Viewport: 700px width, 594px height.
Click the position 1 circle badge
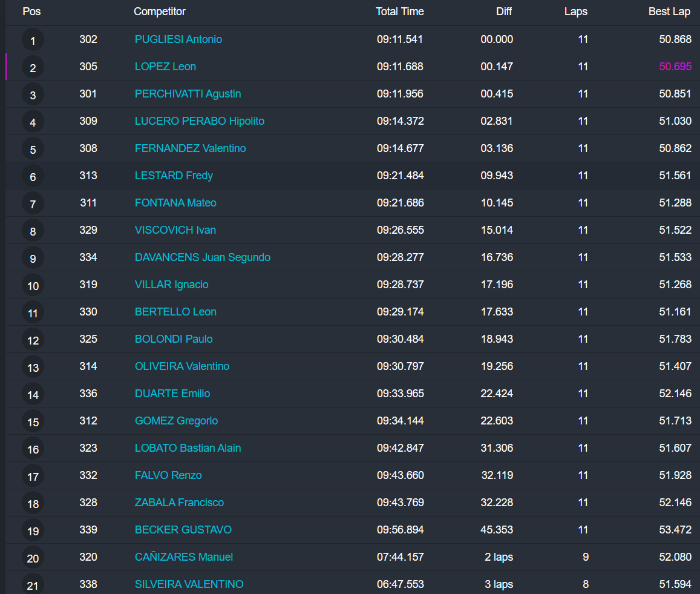pyautogui.click(x=33, y=41)
